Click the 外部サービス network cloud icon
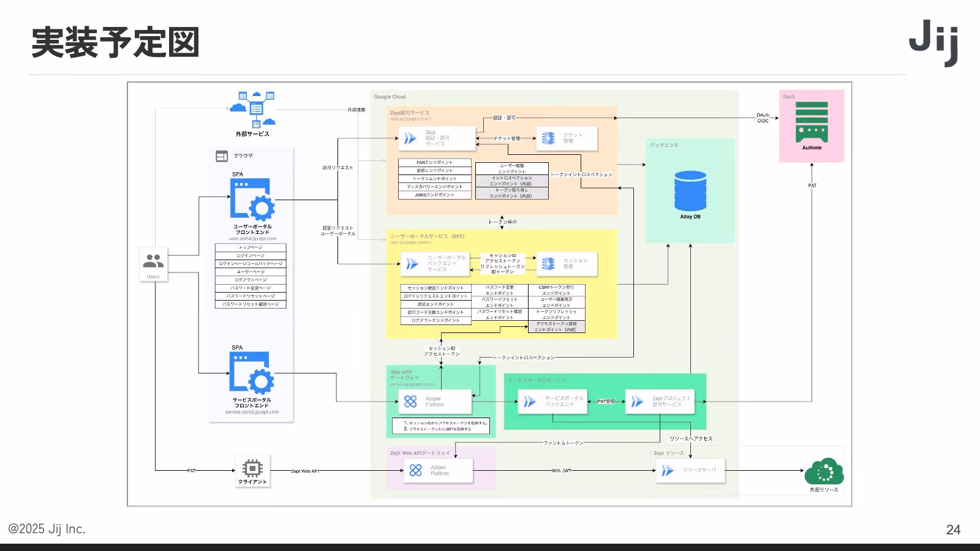 [x=252, y=110]
